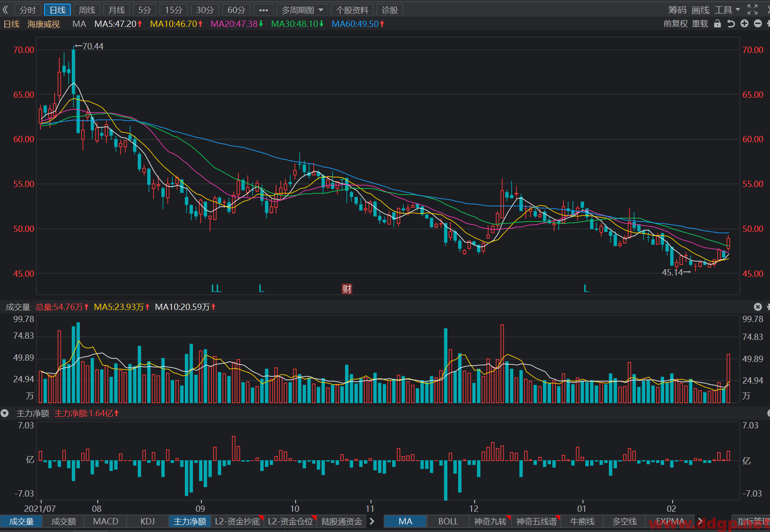Viewport: 770px width, 532px height.
Task: Close the 成交量 volume panel
Action: pyautogui.click(x=758, y=307)
